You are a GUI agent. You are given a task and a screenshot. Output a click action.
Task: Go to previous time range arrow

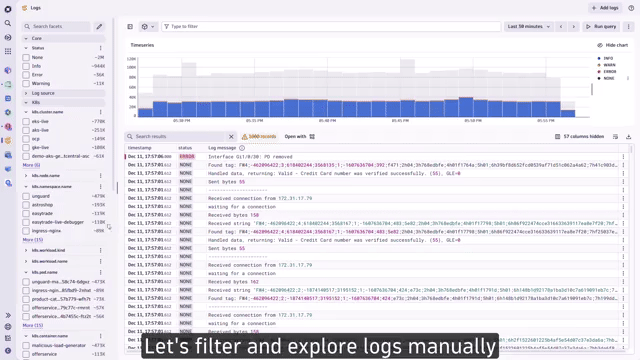click(x=561, y=27)
